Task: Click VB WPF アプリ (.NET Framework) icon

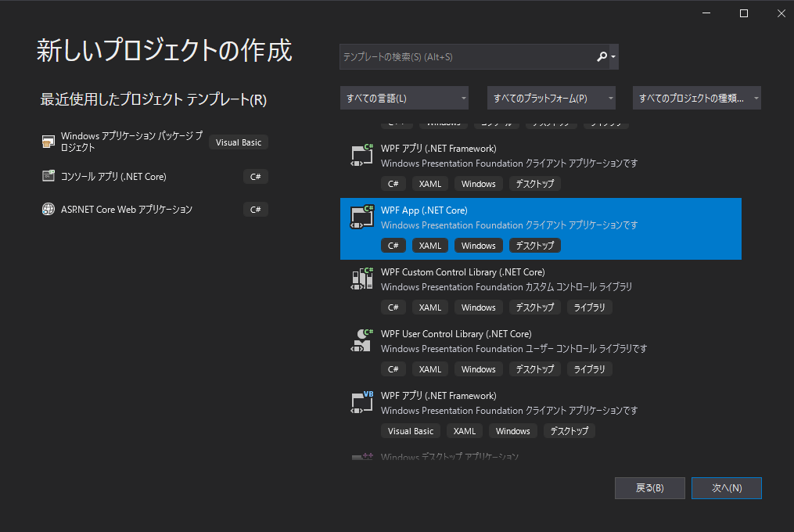Action: (362, 402)
